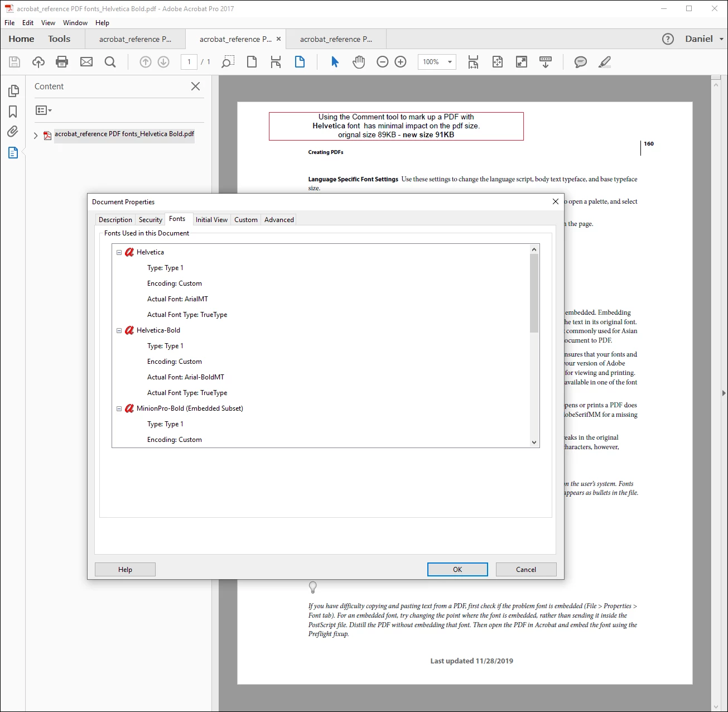Enable scrolling page display icon
The image size is (728, 712).
point(276,62)
